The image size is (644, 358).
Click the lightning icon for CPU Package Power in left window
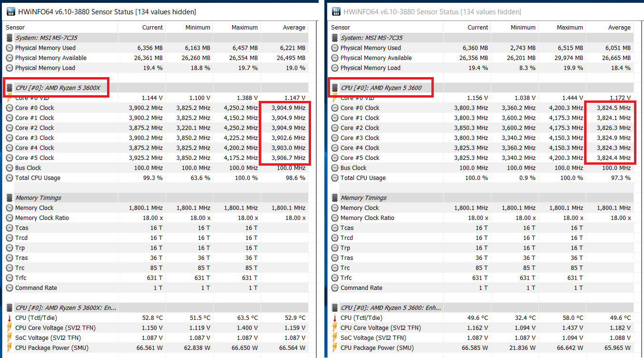point(10,348)
